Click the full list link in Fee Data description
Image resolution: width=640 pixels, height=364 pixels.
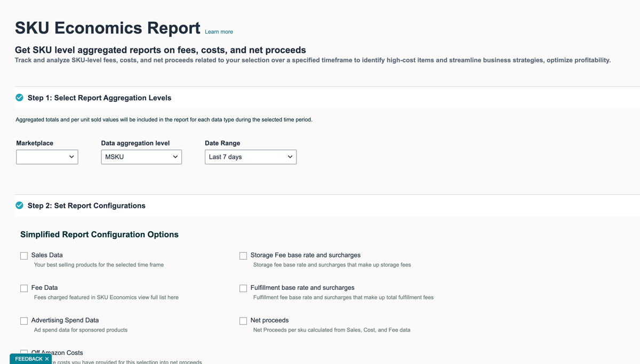click(x=165, y=297)
